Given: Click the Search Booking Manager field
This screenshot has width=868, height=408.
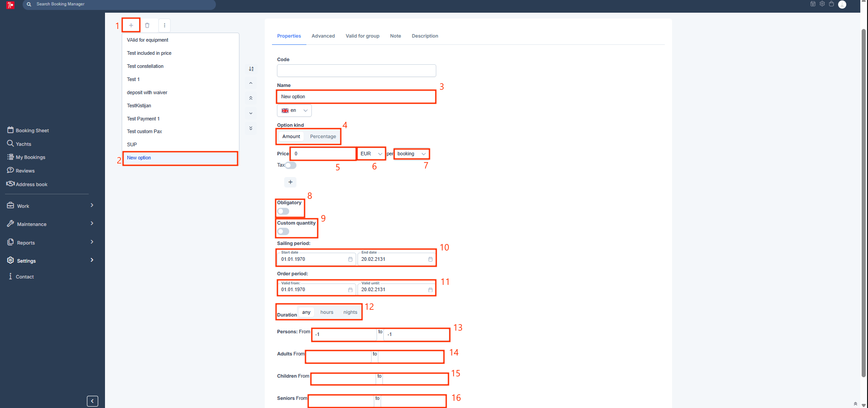Looking at the screenshot, I should [119, 5].
